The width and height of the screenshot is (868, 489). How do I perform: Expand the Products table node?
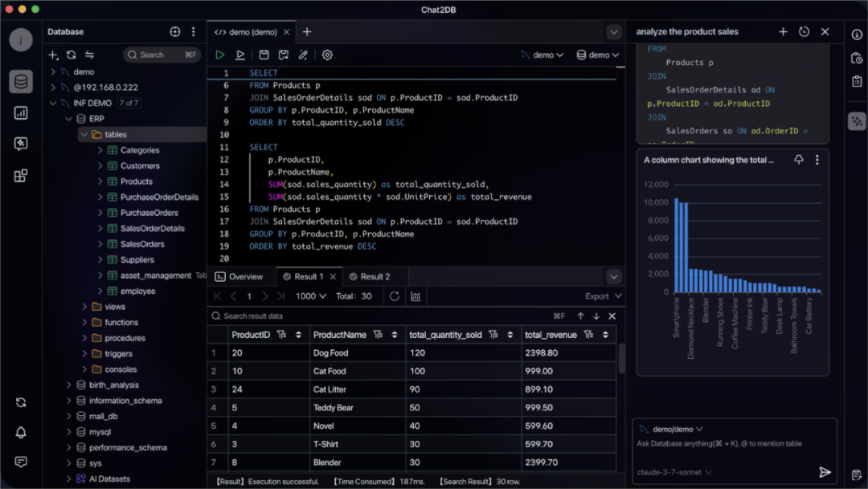(100, 181)
